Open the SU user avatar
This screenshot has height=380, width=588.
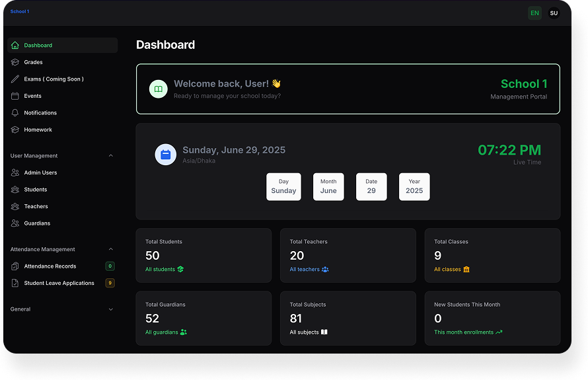pyautogui.click(x=554, y=13)
